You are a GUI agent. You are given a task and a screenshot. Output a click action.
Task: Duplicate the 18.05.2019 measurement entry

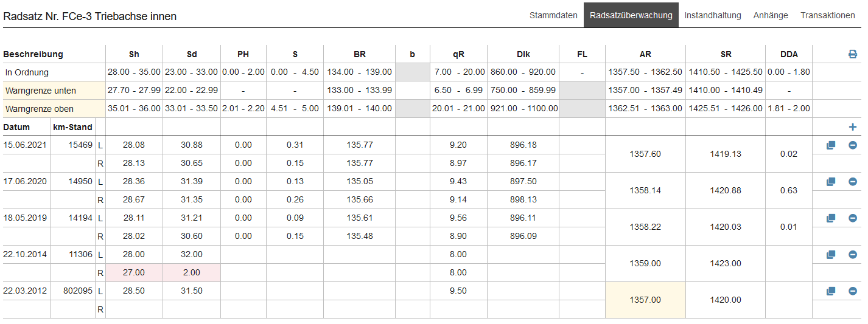coord(831,218)
